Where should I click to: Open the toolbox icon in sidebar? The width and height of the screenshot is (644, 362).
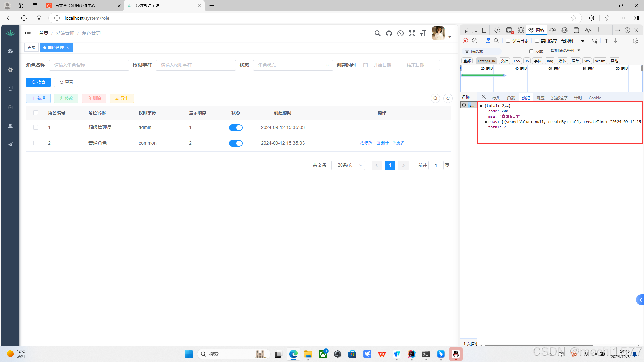click(x=10, y=107)
